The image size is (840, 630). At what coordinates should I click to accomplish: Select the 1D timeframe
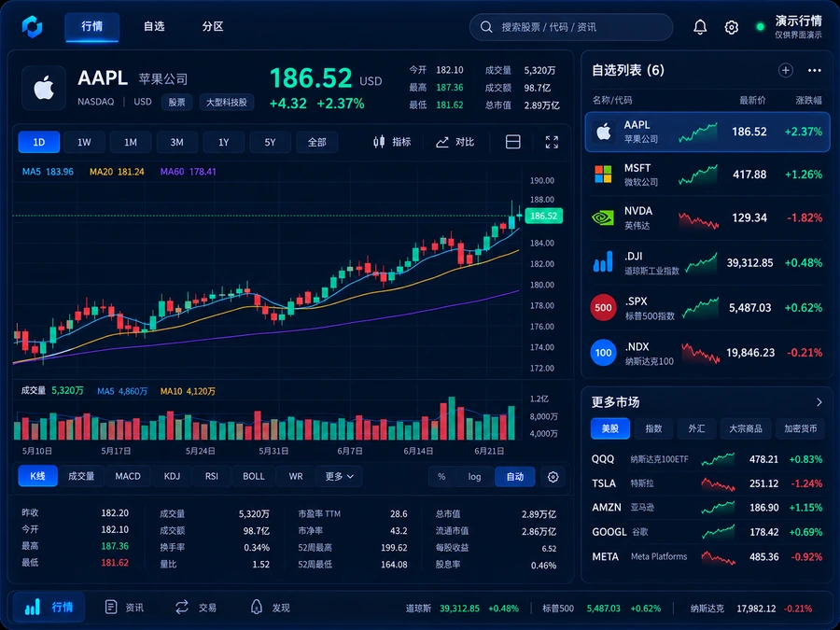coord(39,142)
